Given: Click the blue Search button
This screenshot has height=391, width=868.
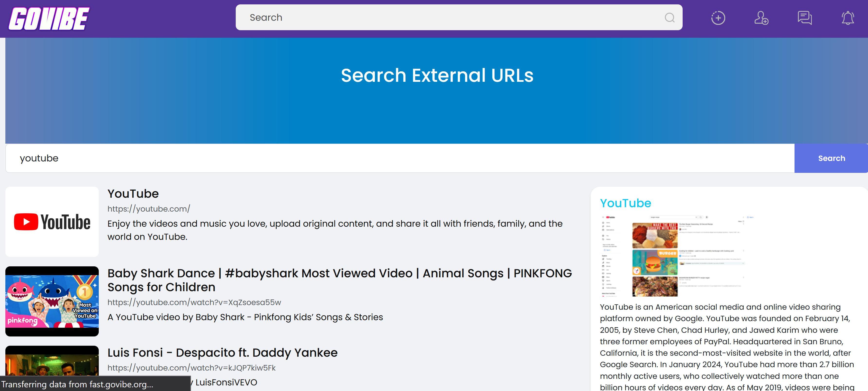Looking at the screenshot, I should [831, 158].
